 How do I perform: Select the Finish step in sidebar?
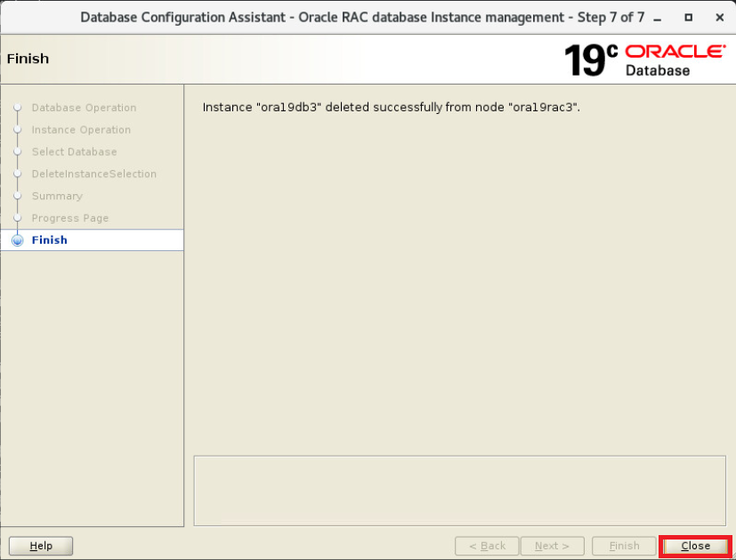[x=92, y=239]
